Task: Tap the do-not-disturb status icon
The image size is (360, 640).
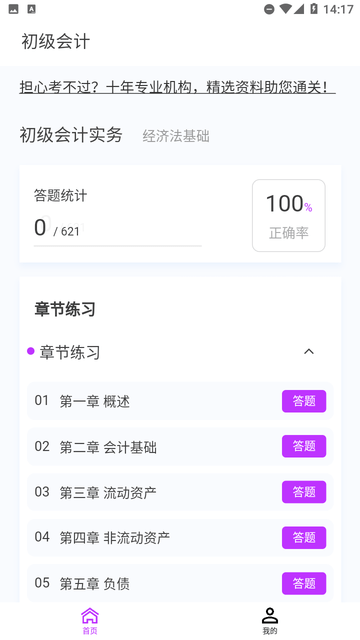Action: click(x=269, y=9)
